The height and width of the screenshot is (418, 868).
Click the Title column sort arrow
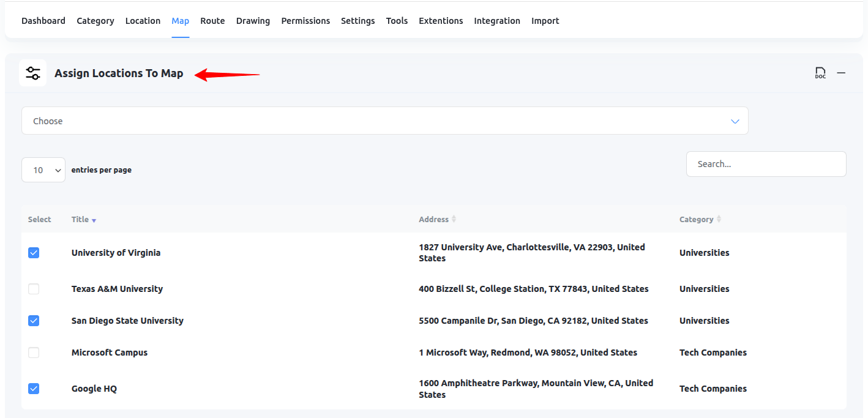[94, 220]
